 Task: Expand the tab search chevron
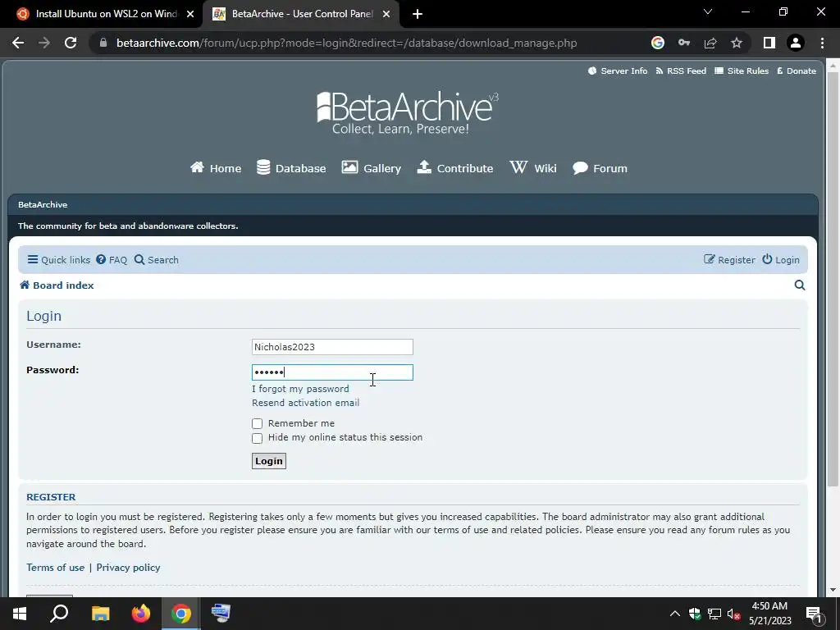click(708, 11)
